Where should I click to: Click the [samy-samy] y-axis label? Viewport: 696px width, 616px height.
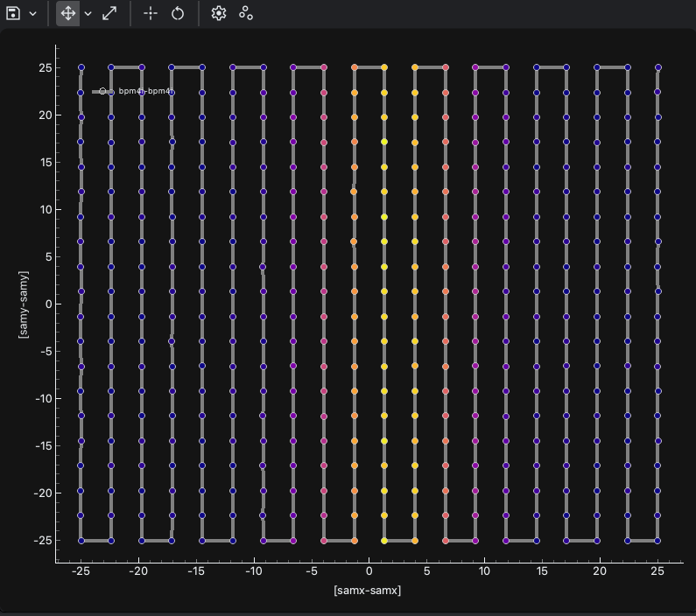(24, 304)
